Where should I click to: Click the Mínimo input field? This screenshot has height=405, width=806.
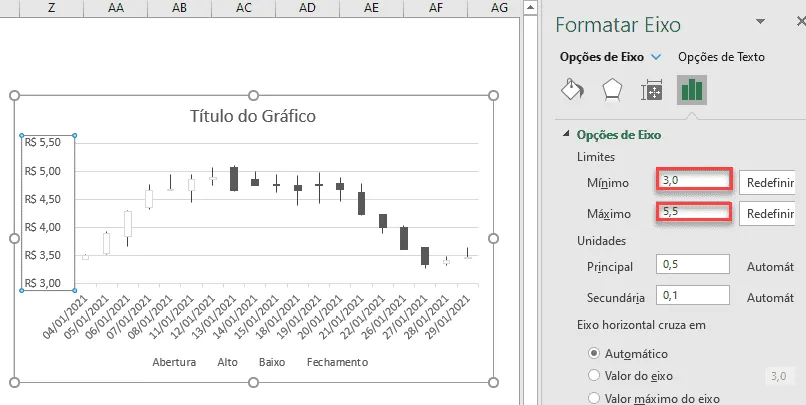tap(693, 181)
